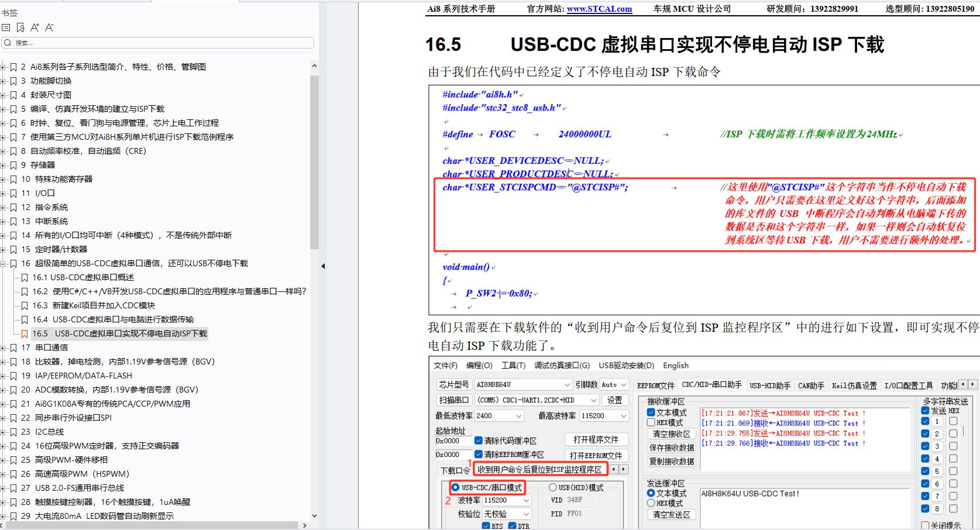The width and height of the screenshot is (980, 530).
Task: Select the USB-CDC/串口模式 radio button
Action: 455,487
